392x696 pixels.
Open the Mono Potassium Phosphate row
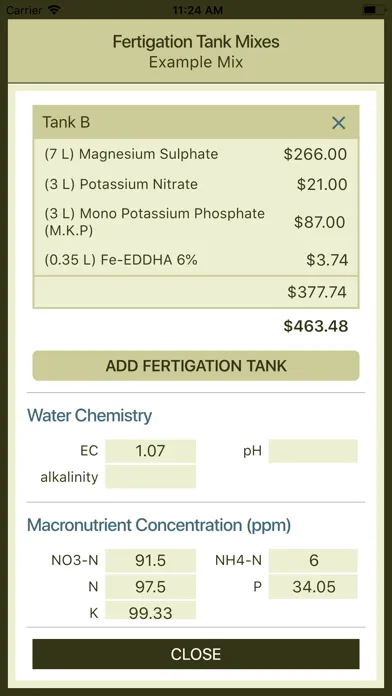click(x=196, y=221)
